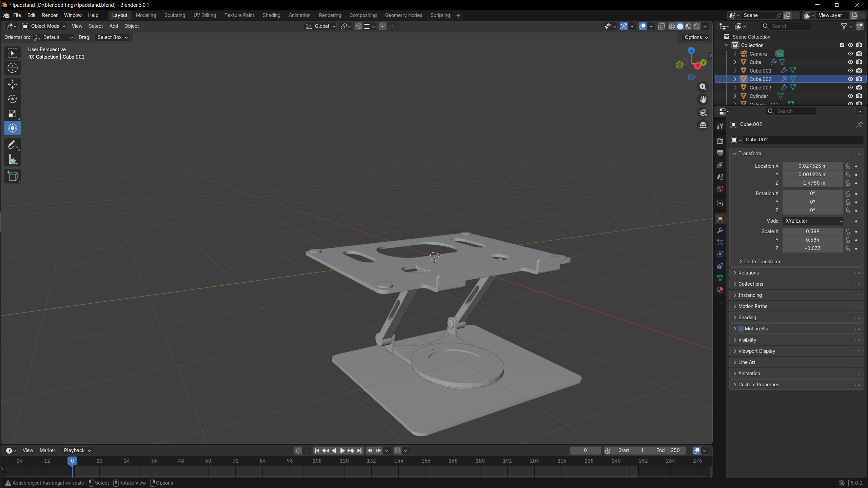This screenshot has height=488, width=868.
Task: Click the Scale X value field
Action: (x=812, y=231)
